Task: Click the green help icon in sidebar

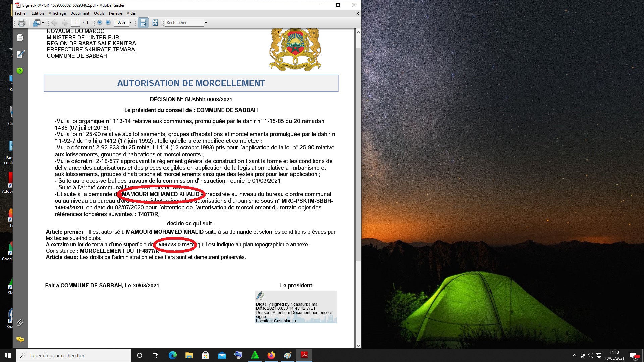Action: [x=20, y=71]
